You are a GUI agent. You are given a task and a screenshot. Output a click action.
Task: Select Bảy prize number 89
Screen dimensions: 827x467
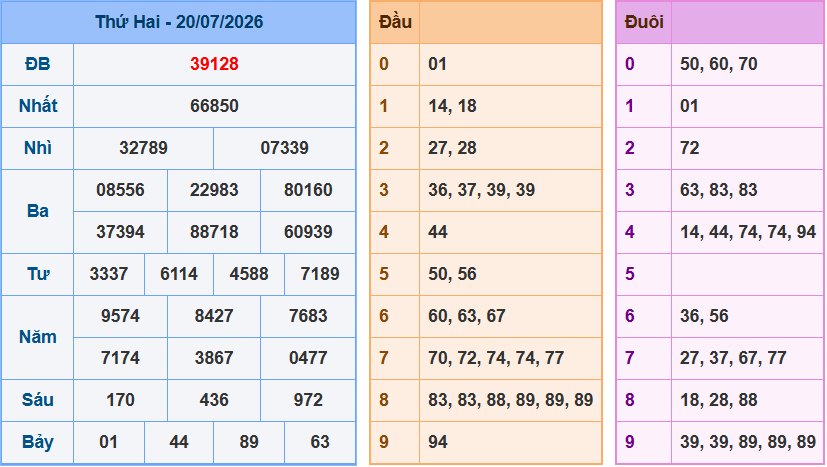pyautogui.click(x=249, y=442)
